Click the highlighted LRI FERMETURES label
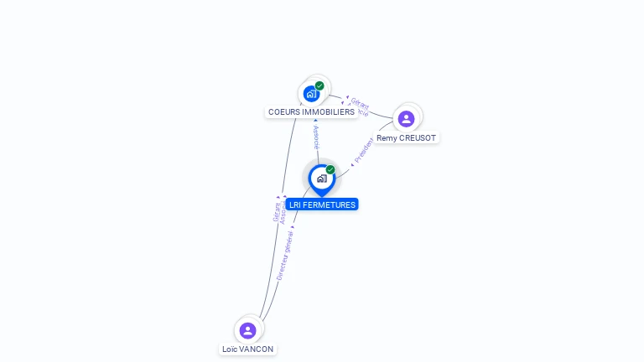The height and width of the screenshot is (362, 644). (322, 204)
